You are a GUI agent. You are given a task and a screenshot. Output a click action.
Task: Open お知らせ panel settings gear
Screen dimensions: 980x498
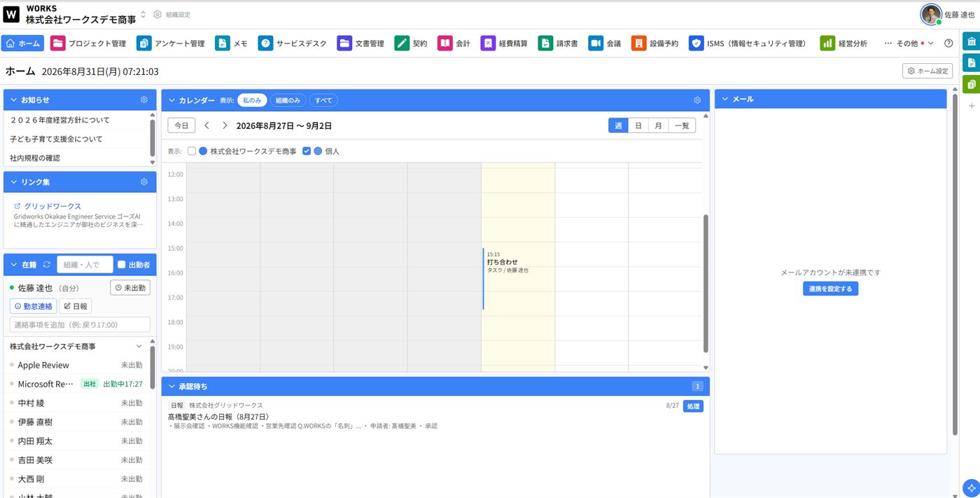[x=144, y=100]
